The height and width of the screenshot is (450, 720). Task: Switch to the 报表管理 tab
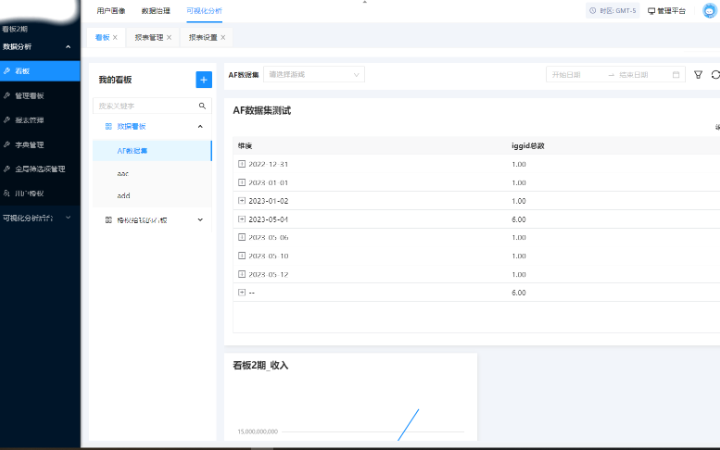[149, 38]
